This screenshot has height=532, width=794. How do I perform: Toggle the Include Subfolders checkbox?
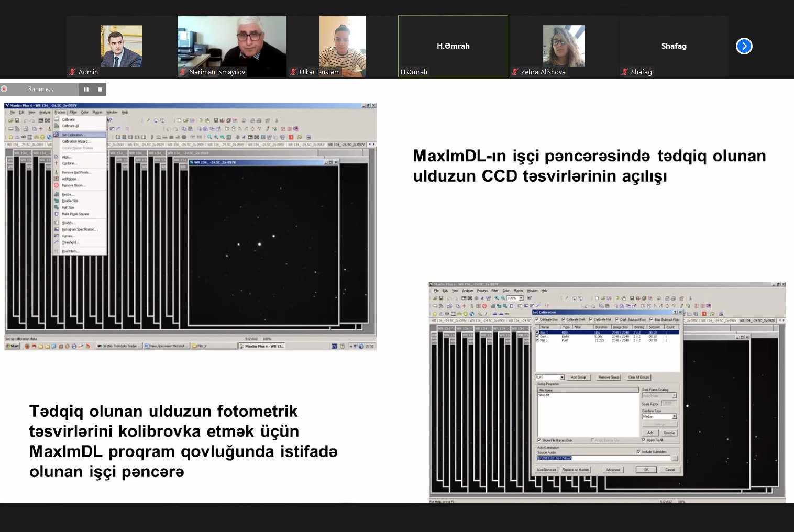[x=638, y=452]
